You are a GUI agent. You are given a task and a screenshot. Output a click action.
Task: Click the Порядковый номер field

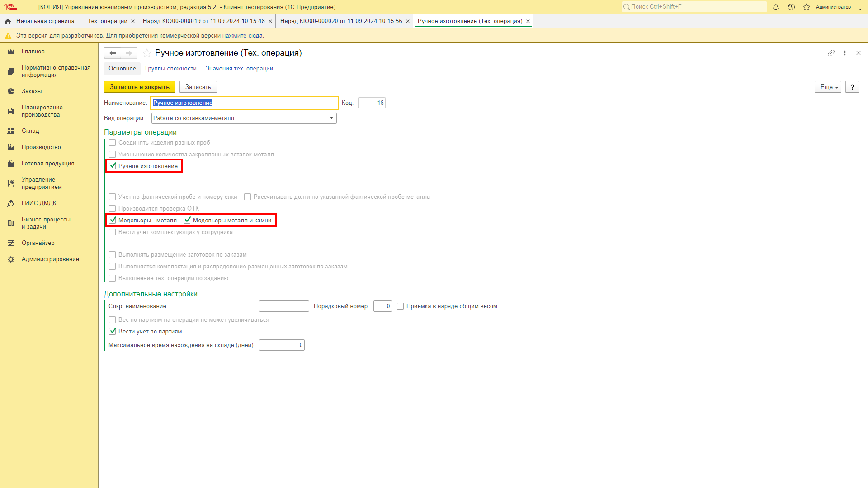tap(382, 306)
